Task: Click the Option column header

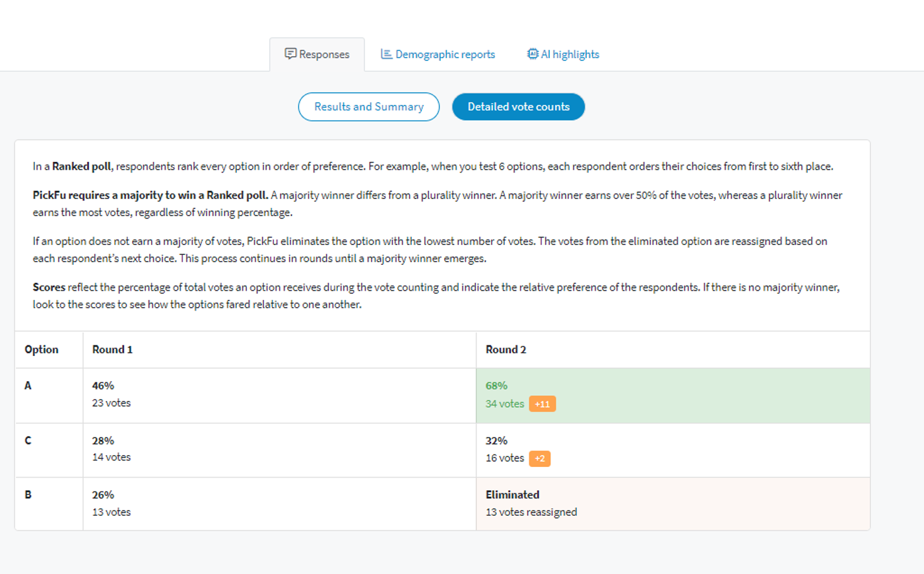Action: click(42, 349)
